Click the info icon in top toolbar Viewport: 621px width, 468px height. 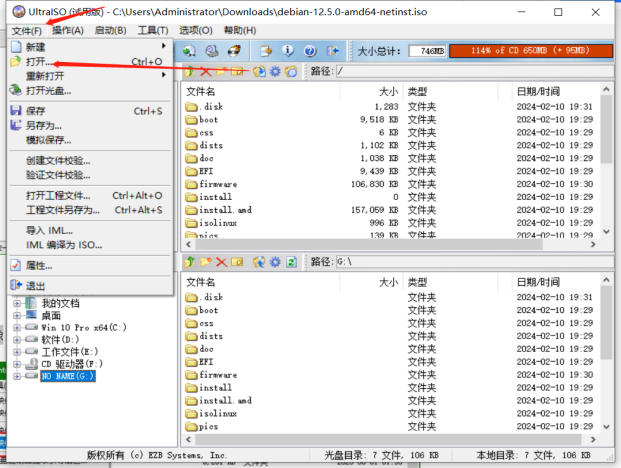(x=287, y=51)
